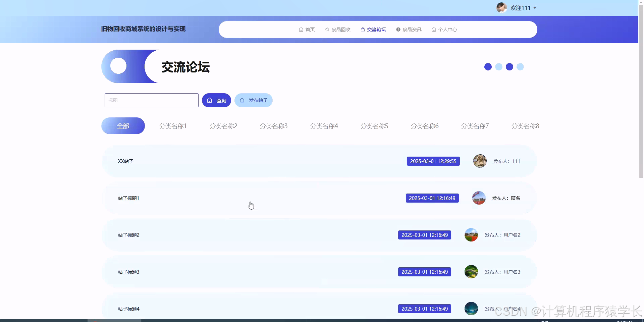
Task: Select the 全部 category tab
Action: (x=123, y=126)
